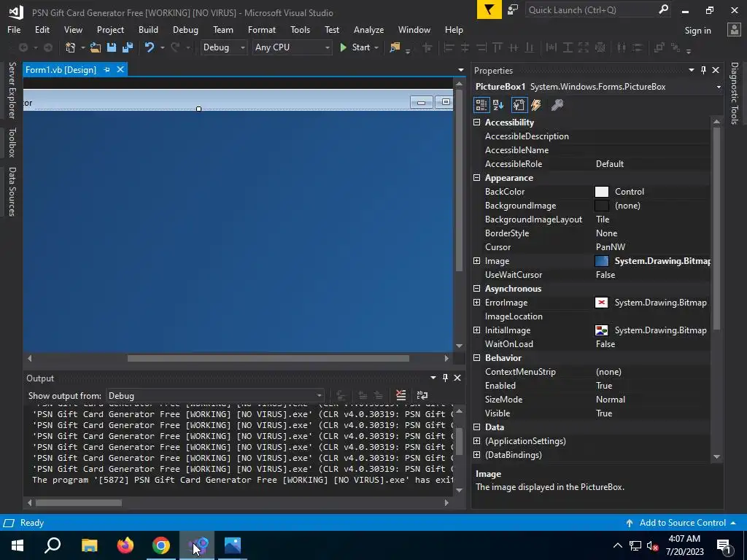The image size is (747, 560).
Task: Open the Project menu
Action: coord(110,29)
